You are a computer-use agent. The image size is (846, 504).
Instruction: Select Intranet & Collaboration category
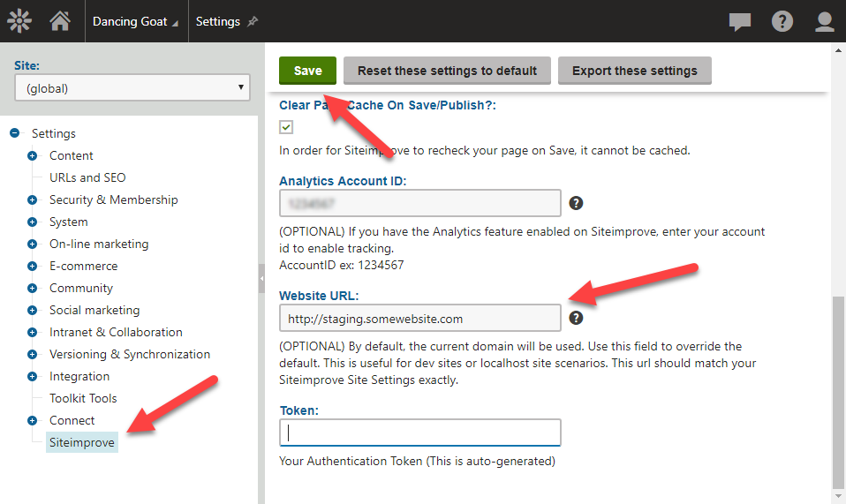tap(116, 332)
